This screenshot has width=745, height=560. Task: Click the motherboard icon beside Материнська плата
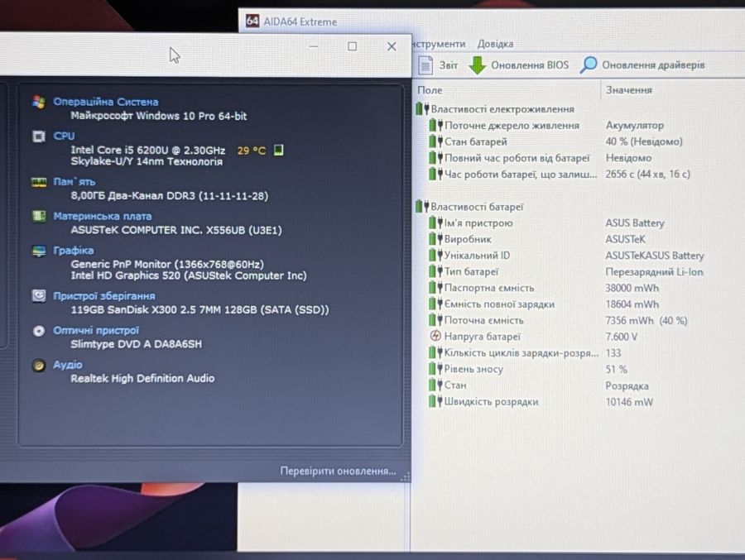click(x=38, y=216)
